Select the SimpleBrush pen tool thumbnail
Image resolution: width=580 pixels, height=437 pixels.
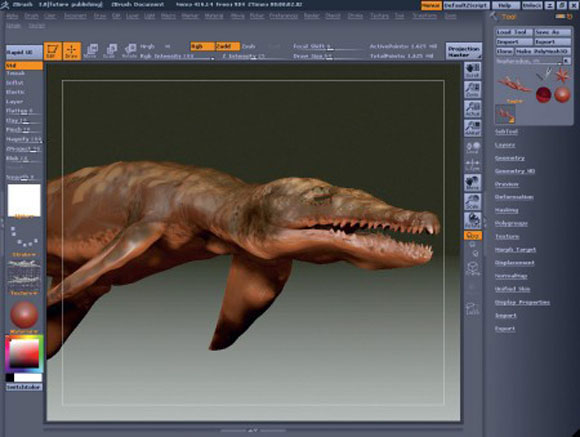tap(544, 74)
